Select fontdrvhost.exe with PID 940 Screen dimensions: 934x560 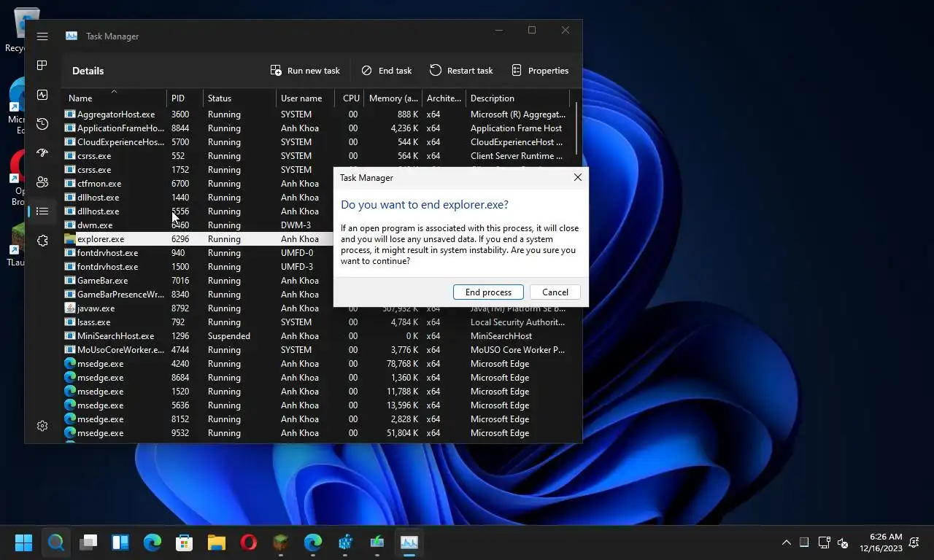(x=197, y=253)
